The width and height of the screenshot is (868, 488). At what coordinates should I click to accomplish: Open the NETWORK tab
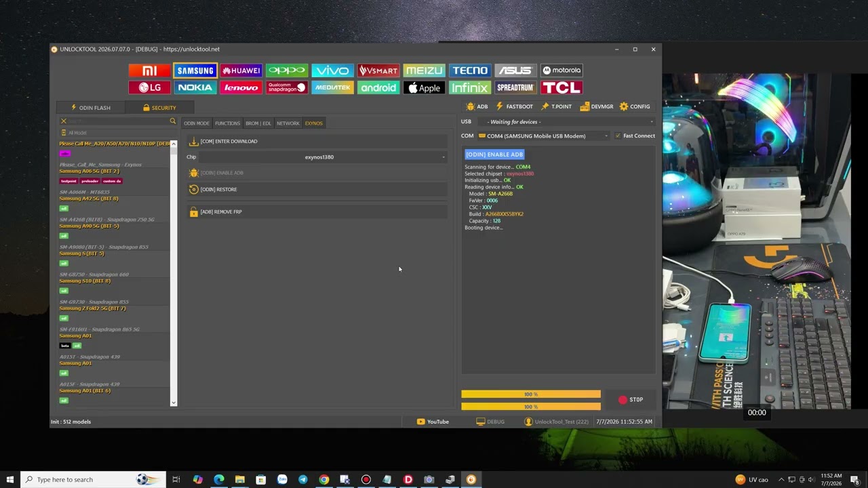tap(288, 123)
